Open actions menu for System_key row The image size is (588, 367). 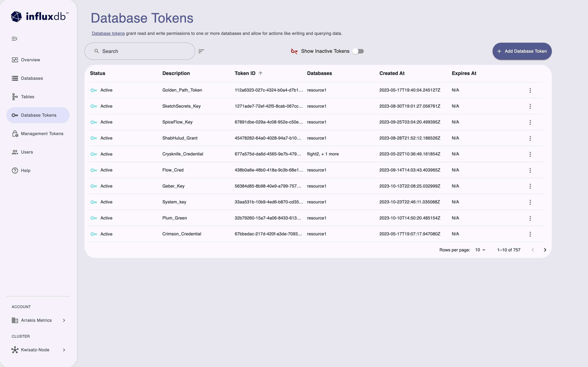530,202
